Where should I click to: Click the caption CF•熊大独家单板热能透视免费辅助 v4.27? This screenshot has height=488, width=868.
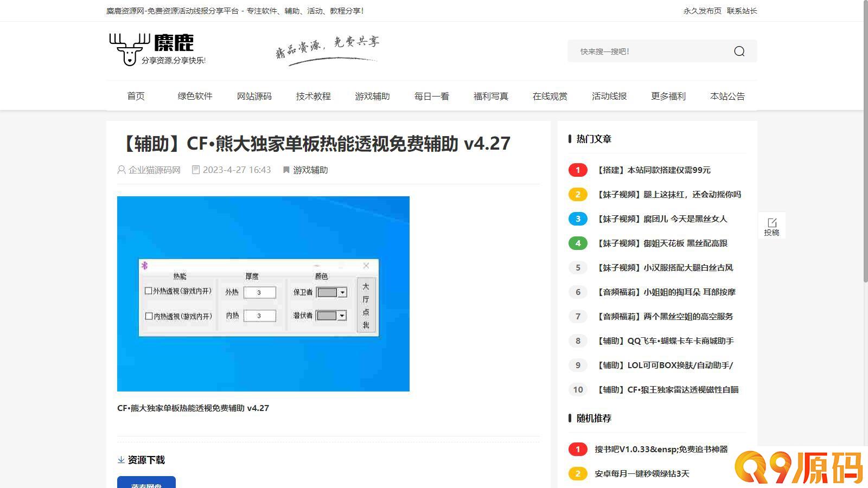click(193, 408)
